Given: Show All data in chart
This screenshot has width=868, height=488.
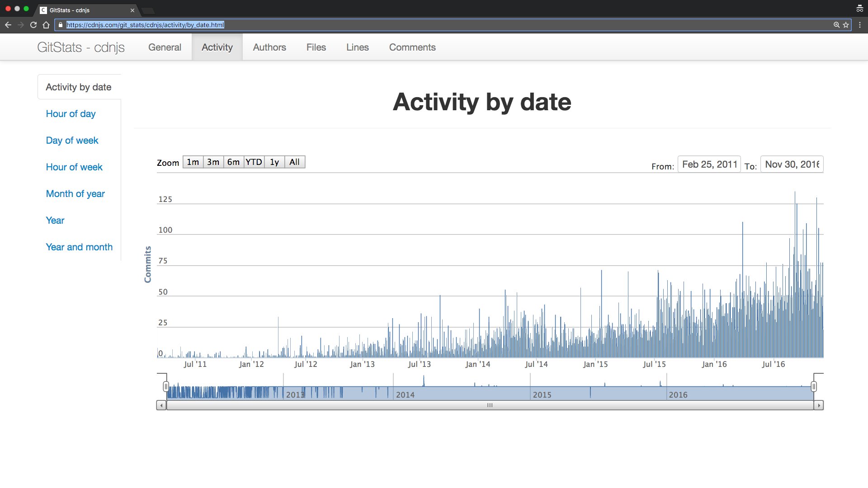Looking at the screenshot, I should 295,162.
